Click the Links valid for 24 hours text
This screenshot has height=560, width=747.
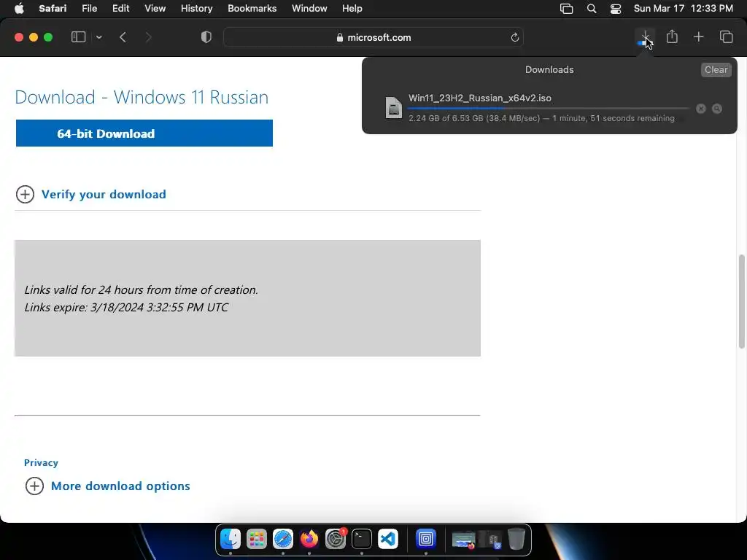pyautogui.click(x=141, y=289)
